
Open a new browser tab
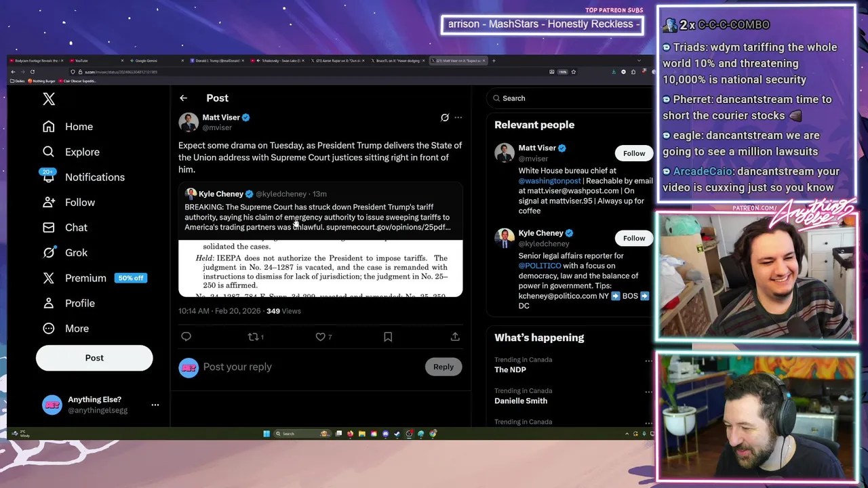(x=494, y=60)
